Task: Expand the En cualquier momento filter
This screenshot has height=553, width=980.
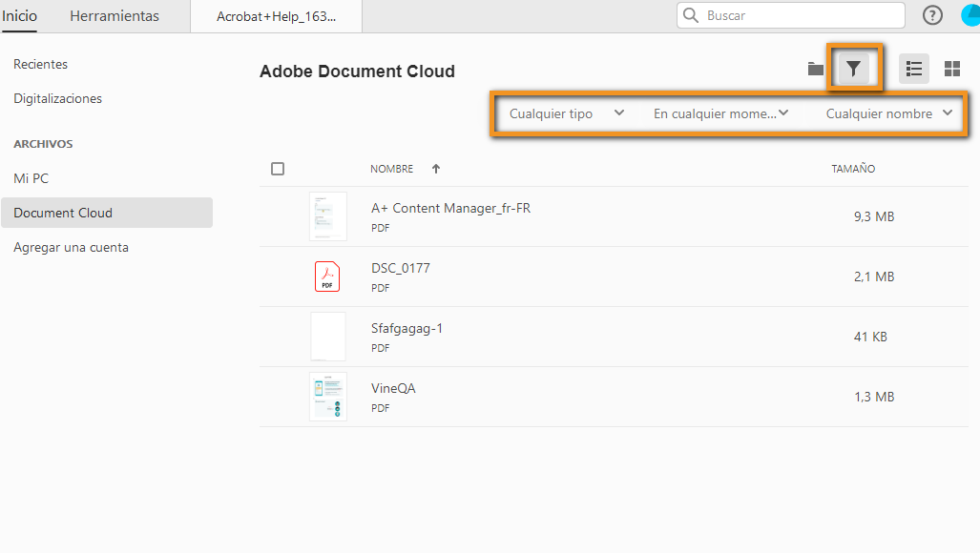Action: pos(721,113)
